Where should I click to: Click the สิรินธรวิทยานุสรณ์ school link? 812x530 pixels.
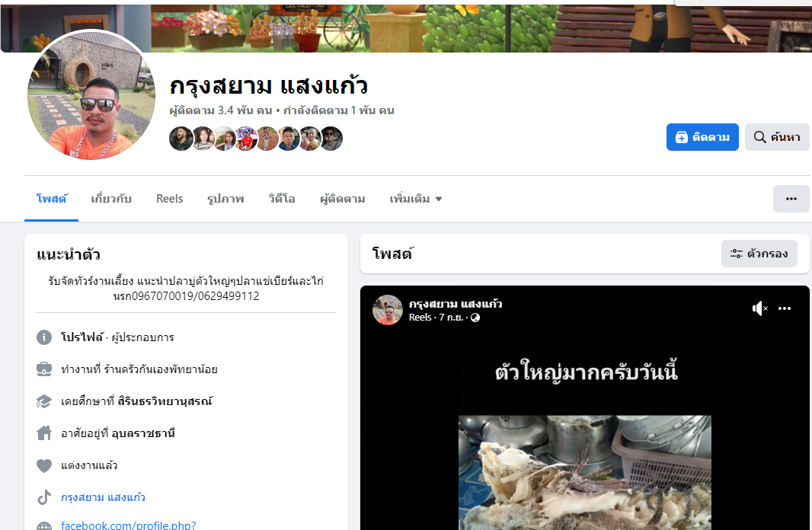[x=165, y=401]
